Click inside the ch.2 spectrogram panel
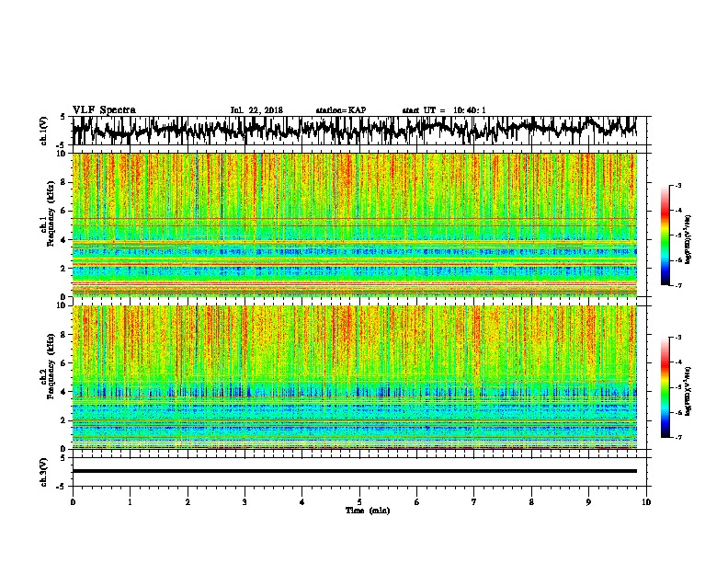The width and height of the screenshot is (728, 563). click(354, 377)
